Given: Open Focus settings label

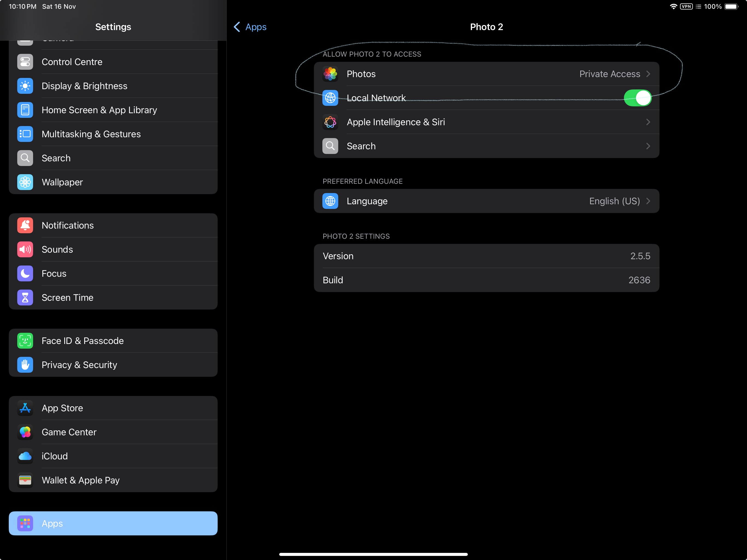Looking at the screenshot, I should click(x=54, y=273).
